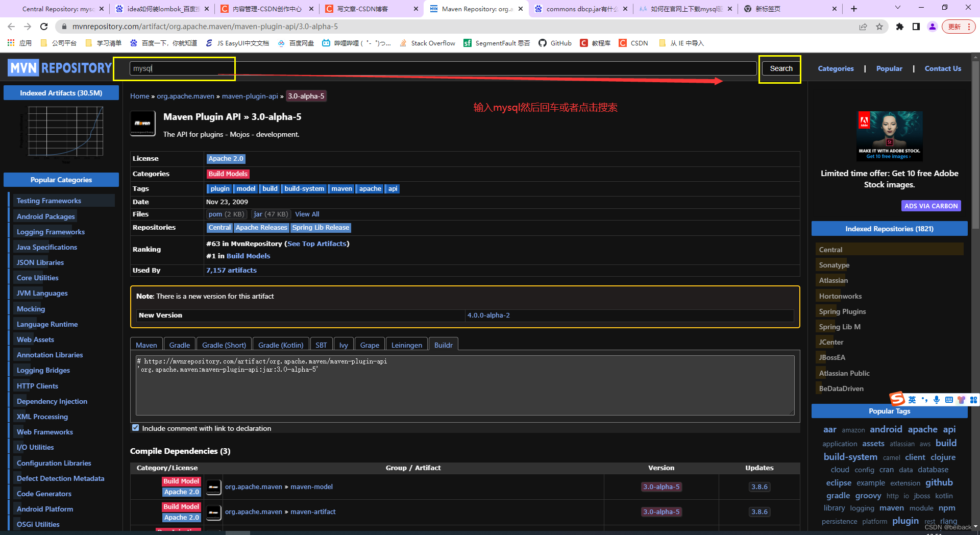Bookmark page with the star icon
980x535 pixels.
pyautogui.click(x=879, y=27)
